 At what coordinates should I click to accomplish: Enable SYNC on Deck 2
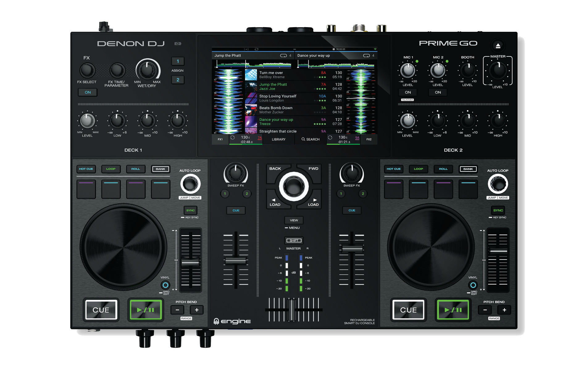498,211
